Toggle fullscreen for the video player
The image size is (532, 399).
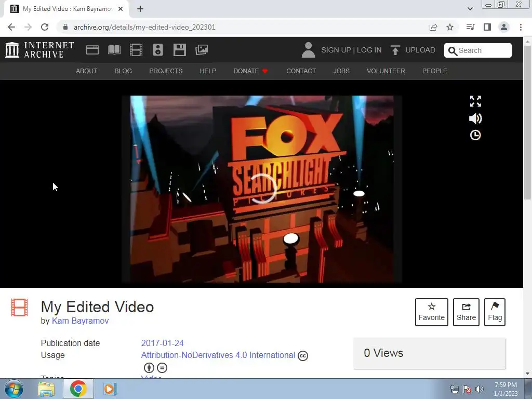click(x=475, y=101)
